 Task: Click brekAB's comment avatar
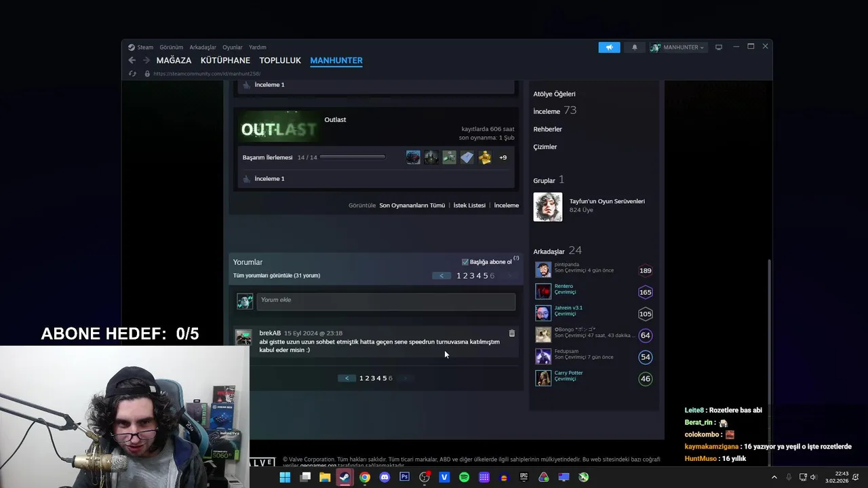tap(243, 337)
